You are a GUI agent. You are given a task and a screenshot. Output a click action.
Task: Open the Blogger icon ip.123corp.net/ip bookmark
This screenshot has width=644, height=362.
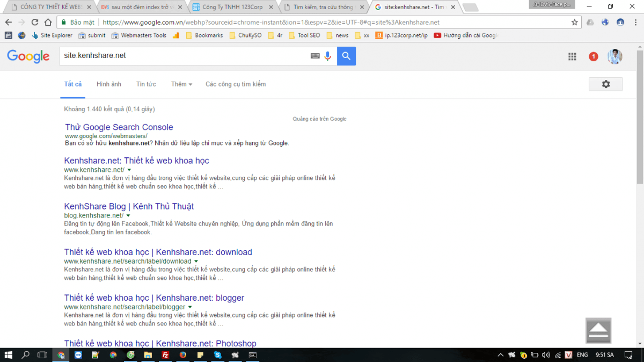(x=402, y=35)
